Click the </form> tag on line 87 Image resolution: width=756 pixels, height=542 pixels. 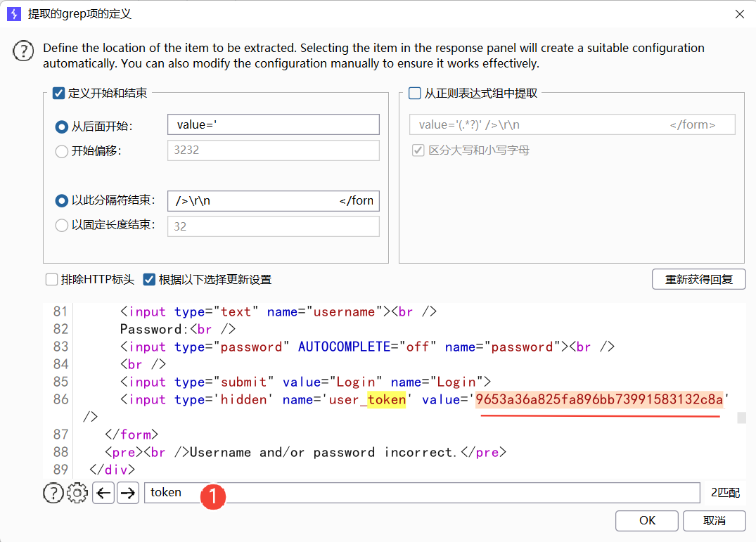click(x=131, y=434)
